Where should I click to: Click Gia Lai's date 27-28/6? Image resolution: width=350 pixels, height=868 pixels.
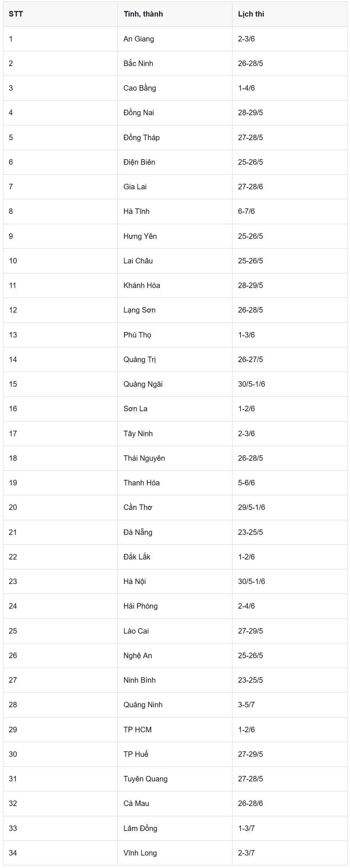pos(289,187)
